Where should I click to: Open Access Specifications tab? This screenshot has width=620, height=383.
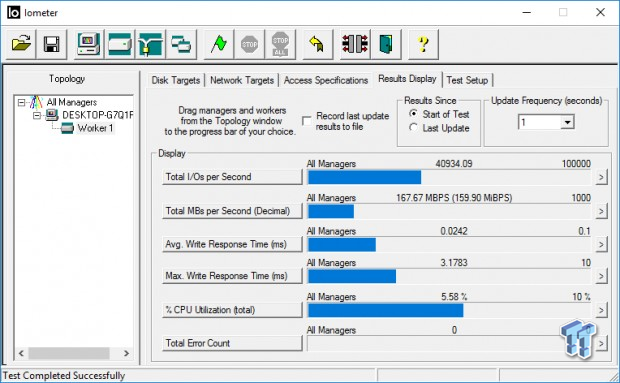tap(326, 80)
